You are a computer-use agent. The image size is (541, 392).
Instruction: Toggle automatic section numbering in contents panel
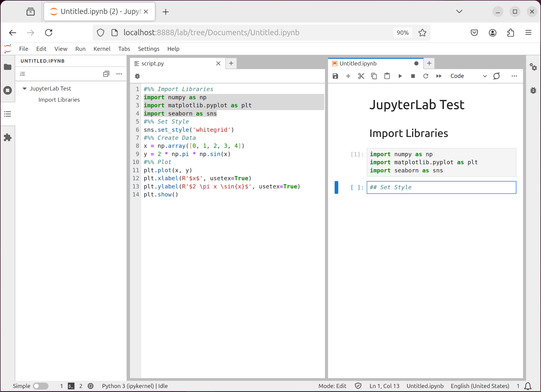click(23, 74)
